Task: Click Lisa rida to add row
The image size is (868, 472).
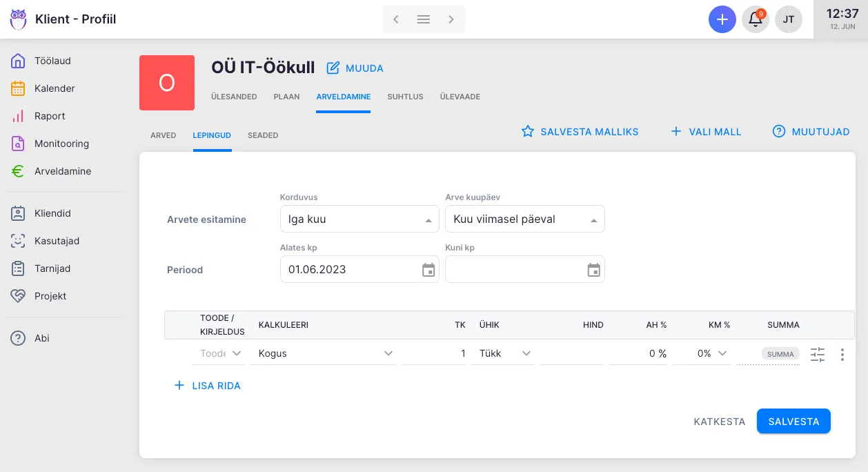Action: [208, 386]
